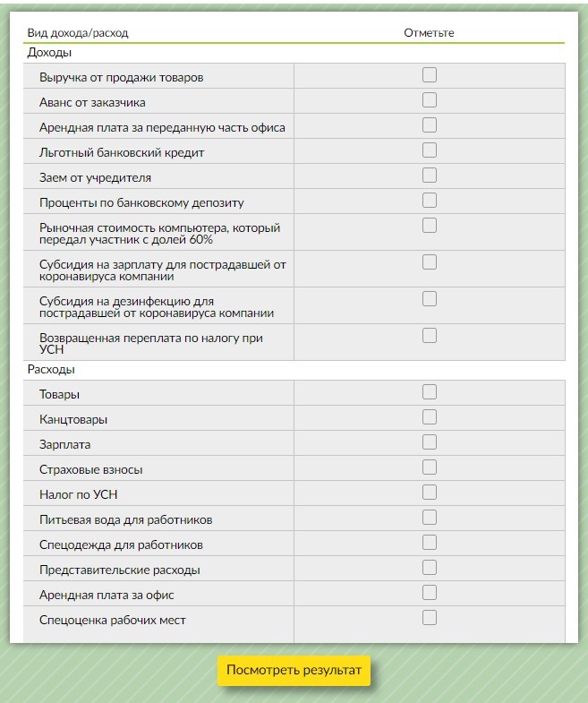Viewport: 588px width, 703px height.
Task: Tick the Канцтовары checkbox
Action: pos(430,417)
